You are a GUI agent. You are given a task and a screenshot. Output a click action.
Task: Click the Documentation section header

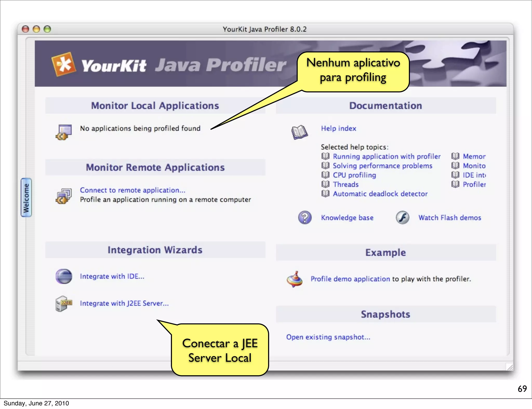[x=386, y=106]
